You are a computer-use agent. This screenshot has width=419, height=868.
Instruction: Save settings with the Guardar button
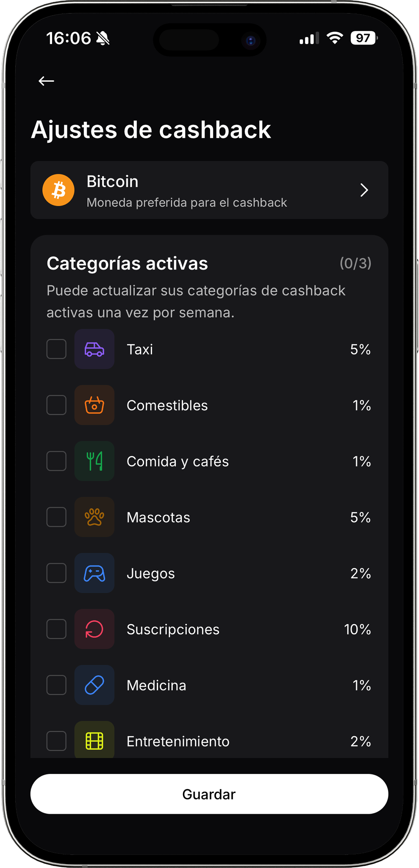click(209, 794)
